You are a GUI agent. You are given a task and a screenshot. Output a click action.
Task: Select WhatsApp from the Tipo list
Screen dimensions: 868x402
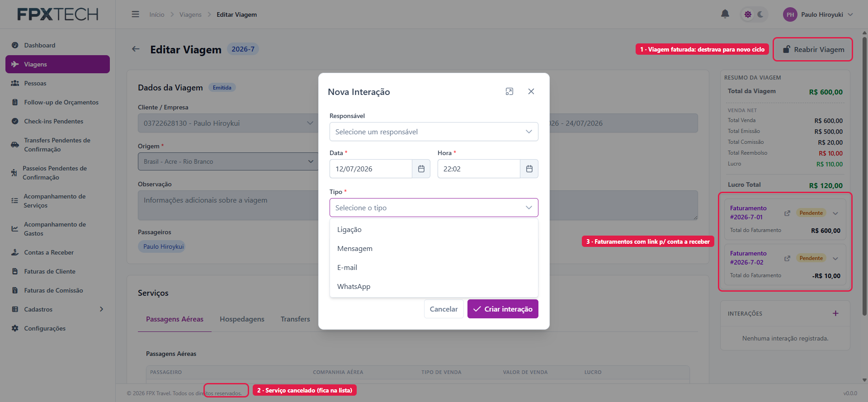434,287
